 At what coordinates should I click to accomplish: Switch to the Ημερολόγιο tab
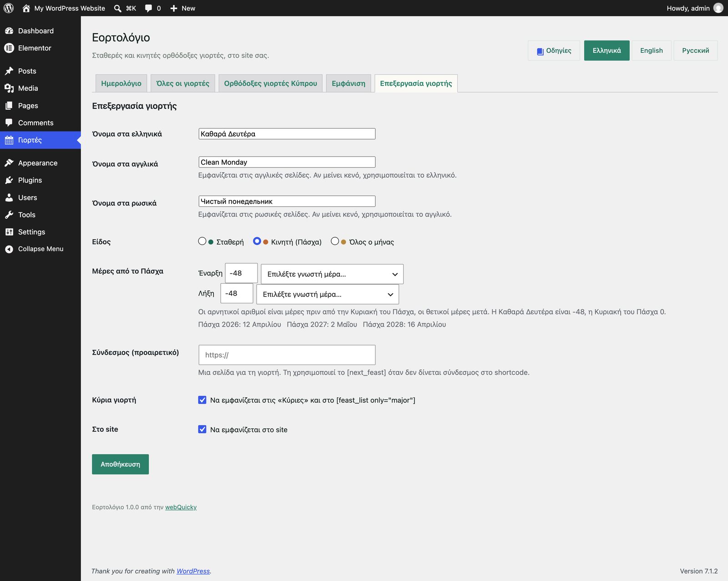point(121,83)
